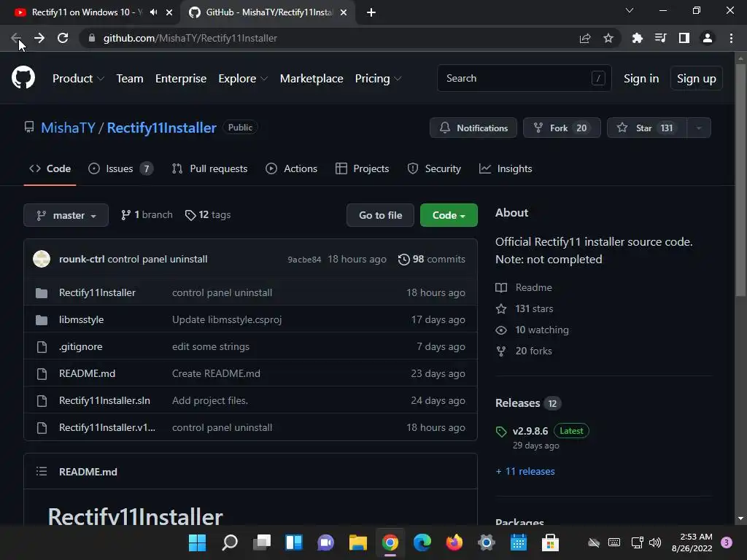The height and width of the screenshot is (560, 747).
Task: Open tab search chevron in title bar
Action: (630, 10)
